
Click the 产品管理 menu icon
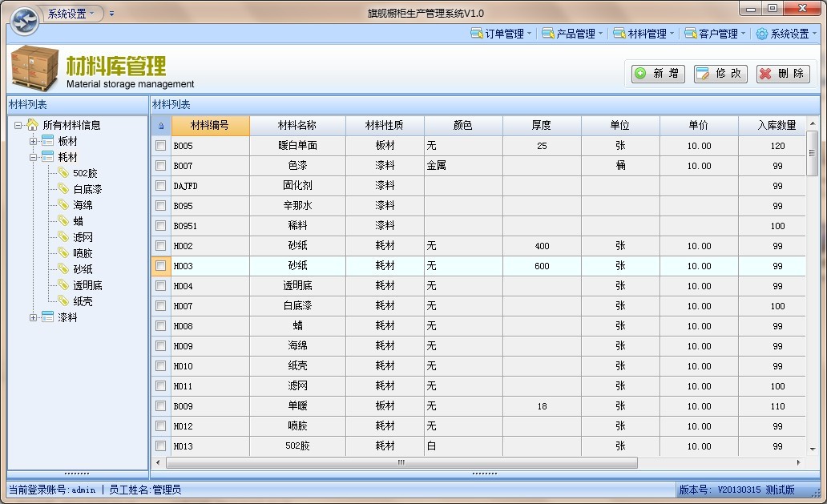pos(548,33)
